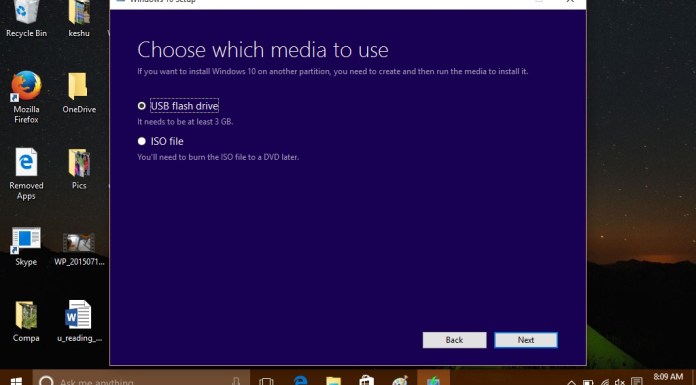Click the 8:09 AM clock
The width and height of the screenshot is (696, 385).
(668, 377)
